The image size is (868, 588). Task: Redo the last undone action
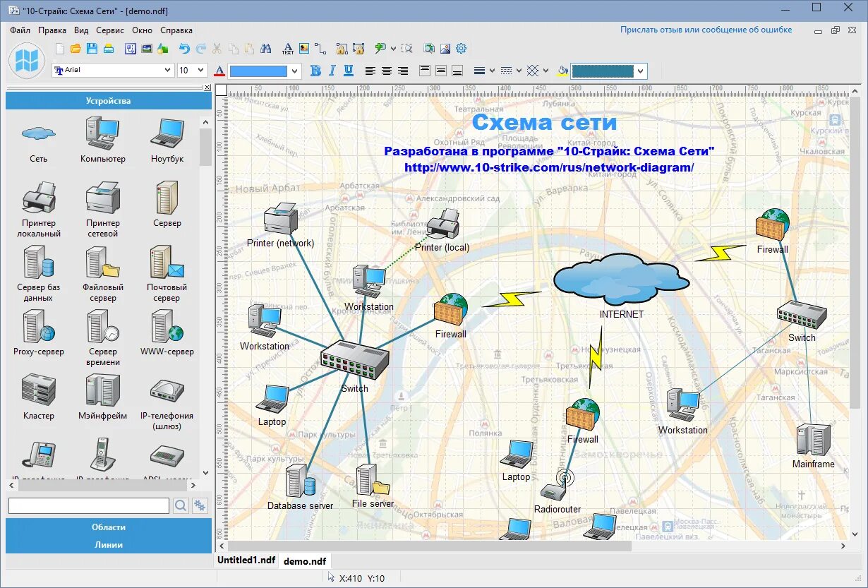point(201,49)
